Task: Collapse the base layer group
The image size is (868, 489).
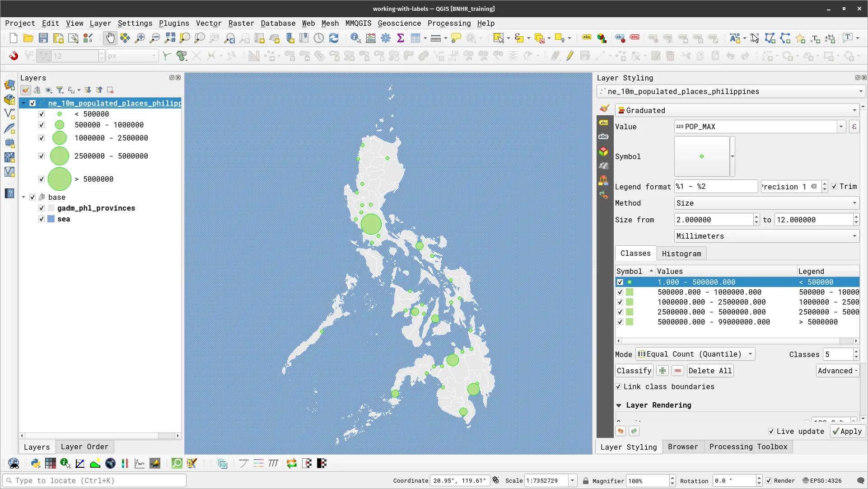Action: click(23, 197)
